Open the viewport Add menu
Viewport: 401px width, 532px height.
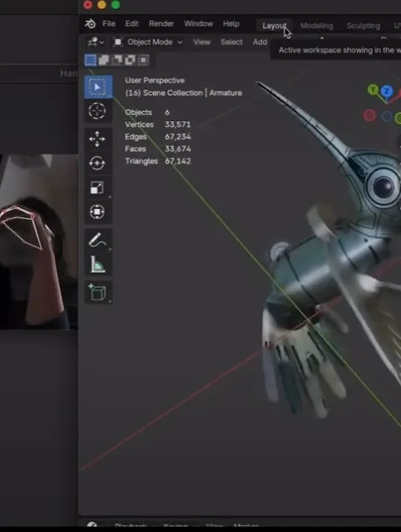260,42
